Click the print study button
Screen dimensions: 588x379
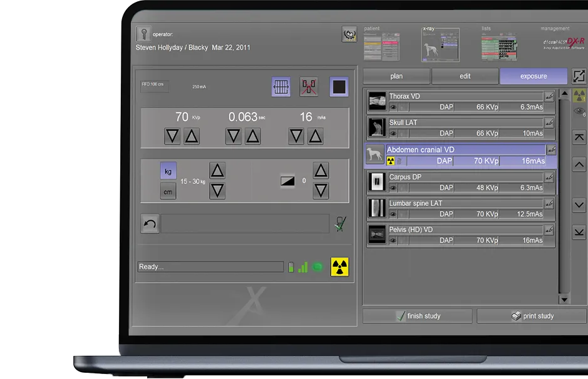tap(532, 316)
